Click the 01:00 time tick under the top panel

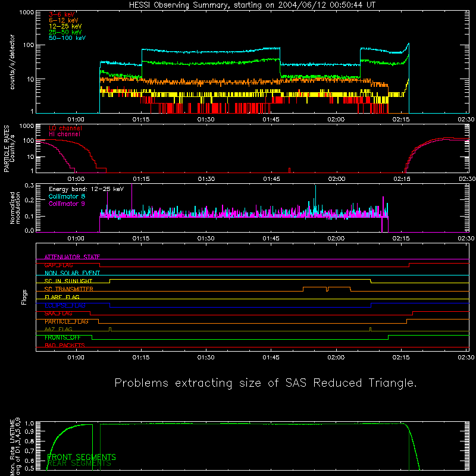tap(76, 120)
